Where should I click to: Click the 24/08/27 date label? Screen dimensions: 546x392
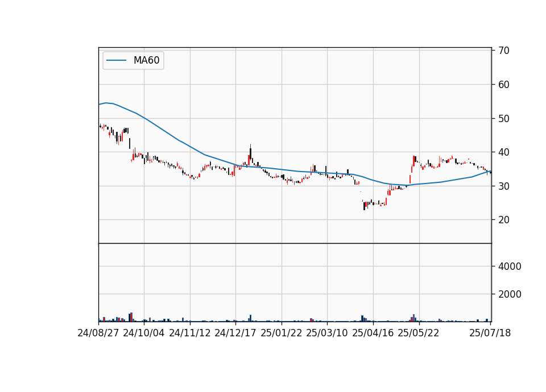coord(98,333)
